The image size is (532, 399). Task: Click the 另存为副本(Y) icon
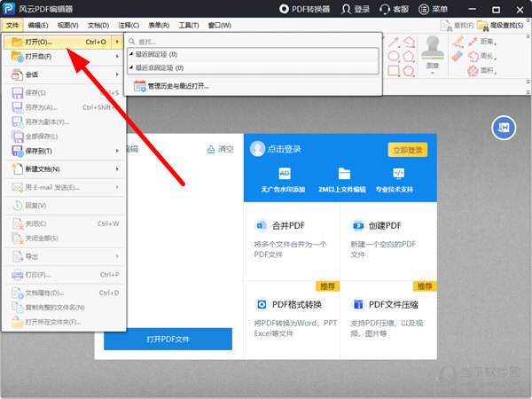[18, 121]
